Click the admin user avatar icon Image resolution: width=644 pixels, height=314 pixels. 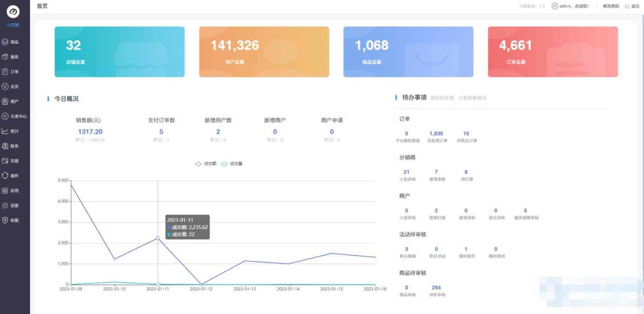555,6
